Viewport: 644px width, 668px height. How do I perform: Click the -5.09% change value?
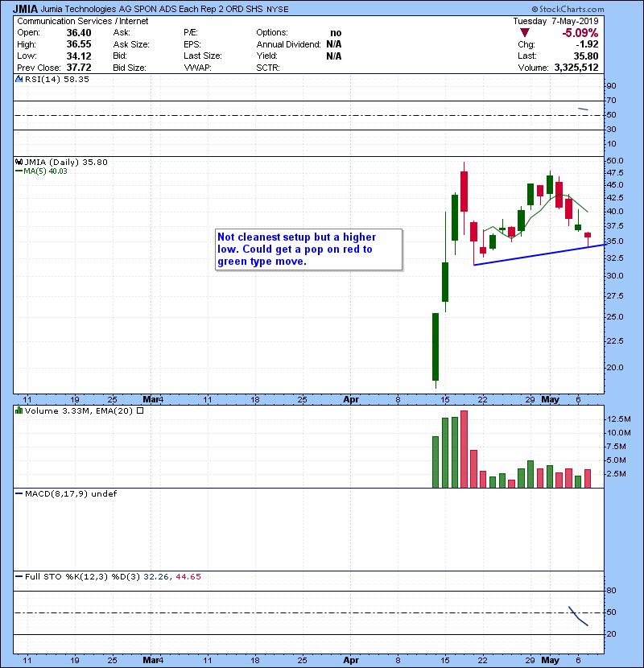point(580,33)
